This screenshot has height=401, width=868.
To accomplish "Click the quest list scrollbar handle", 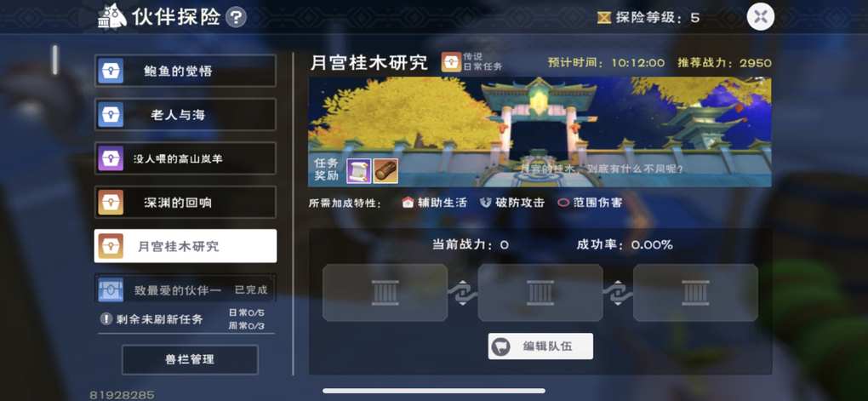I will click(54, 60).
